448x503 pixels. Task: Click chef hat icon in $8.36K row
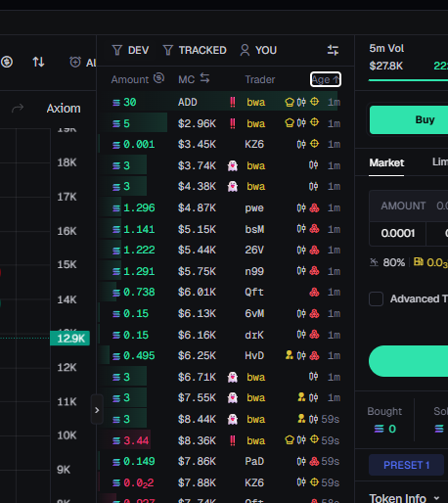pos(290,440)
